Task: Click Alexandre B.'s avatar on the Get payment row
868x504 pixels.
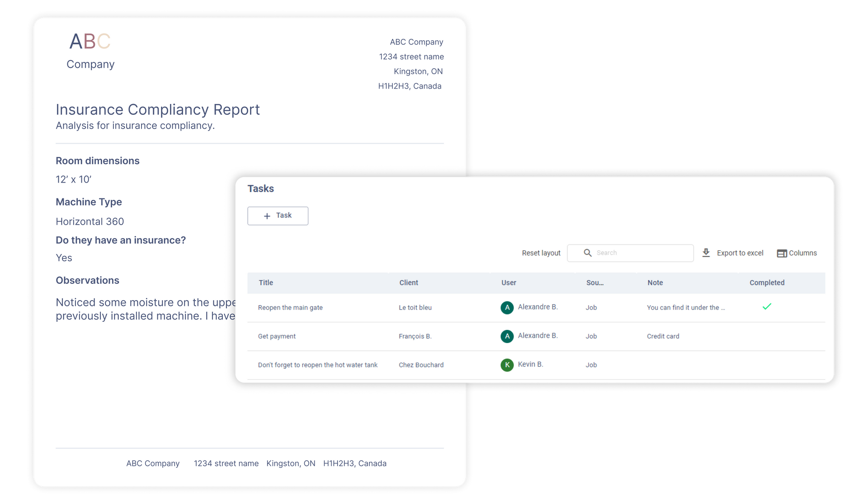Action: [x=507, y=336]
